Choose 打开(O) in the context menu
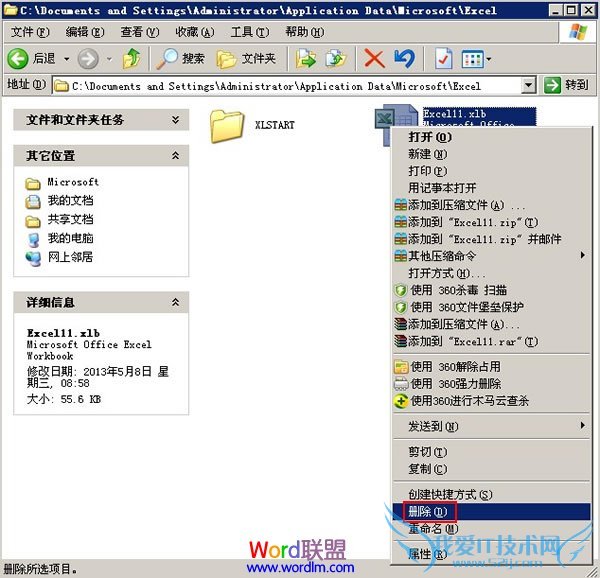Screen dimensions: 600x578 coord(491,137)
